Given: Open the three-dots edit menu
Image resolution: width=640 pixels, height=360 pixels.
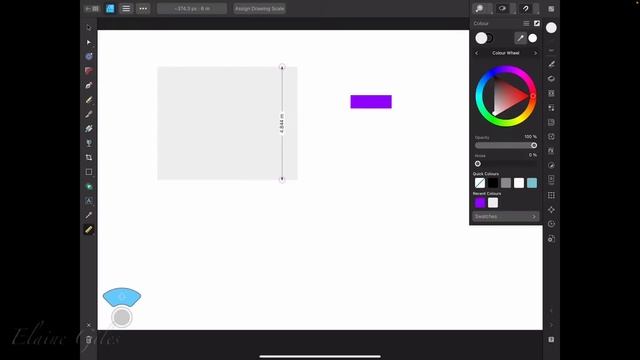Looking at the screenshot, I should pos(143,9).
